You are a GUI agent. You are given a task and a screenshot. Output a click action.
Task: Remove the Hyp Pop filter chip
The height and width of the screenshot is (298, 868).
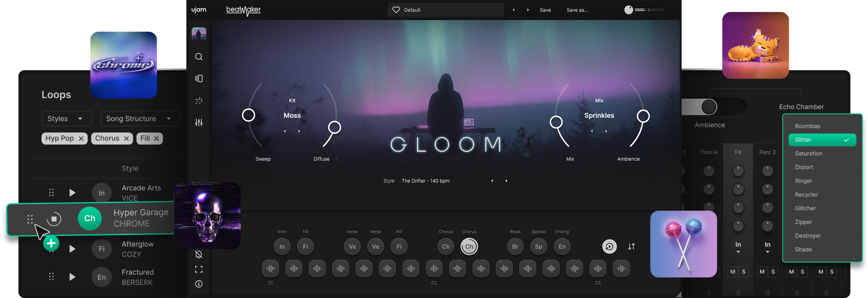coord(81,138)
